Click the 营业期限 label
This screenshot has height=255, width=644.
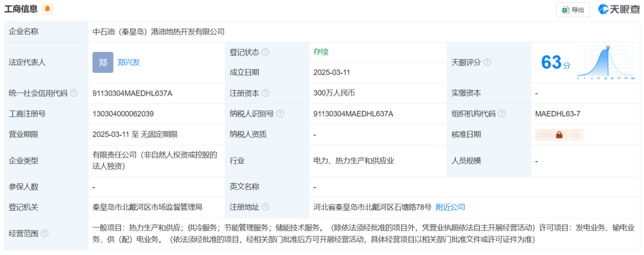coord(23,134)
